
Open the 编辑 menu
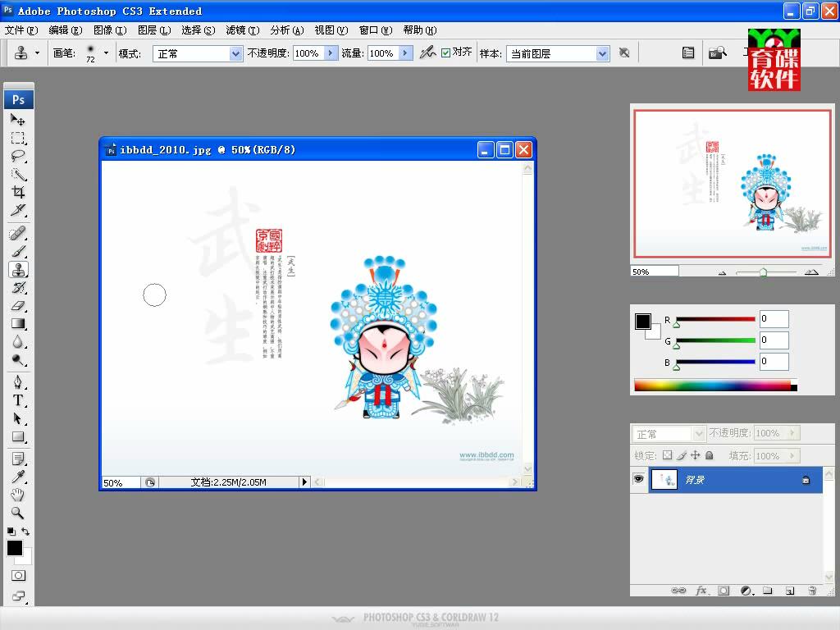66,30
